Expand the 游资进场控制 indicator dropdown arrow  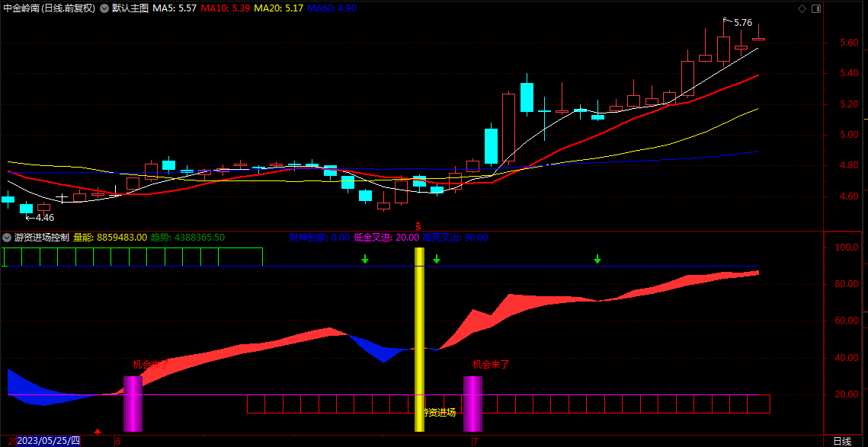[7, 238]
